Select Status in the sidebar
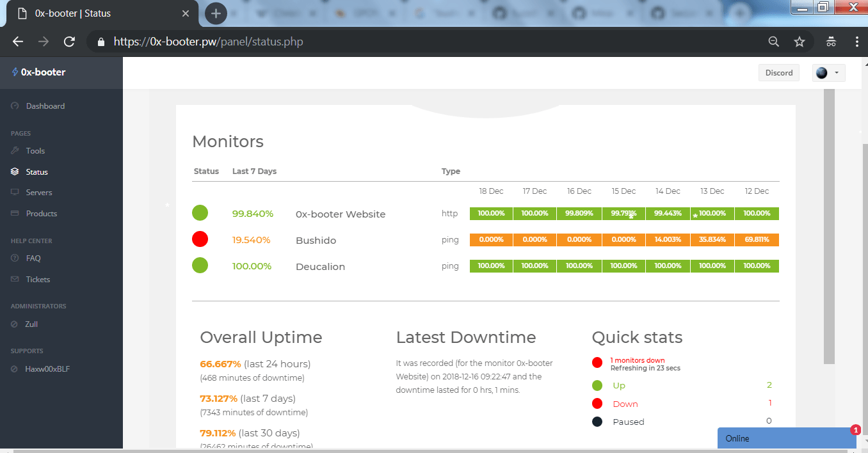 (x=37, y=172)
